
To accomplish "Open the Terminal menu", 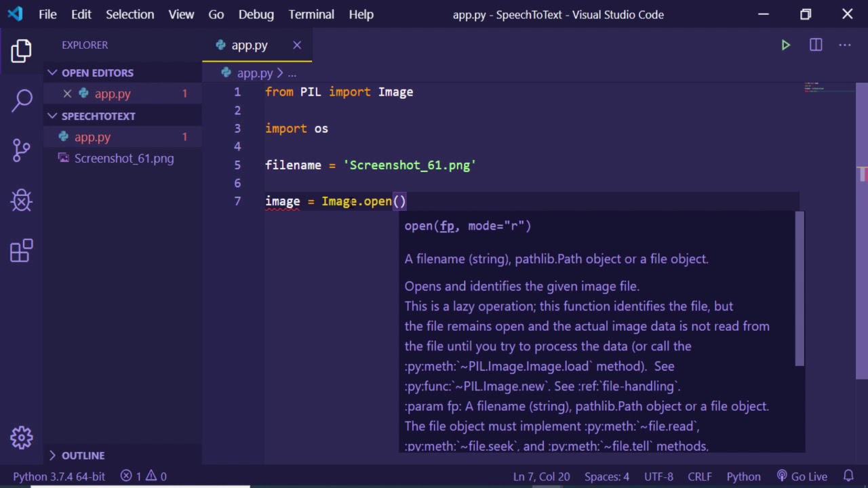I will click(x=311, y=14).
